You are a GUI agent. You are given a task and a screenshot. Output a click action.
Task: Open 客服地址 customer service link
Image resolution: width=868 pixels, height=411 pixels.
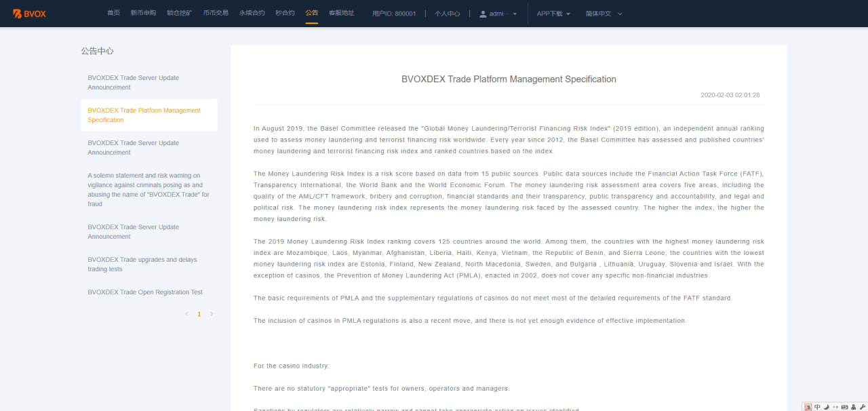pyautogui.click(x=341, y=13)
